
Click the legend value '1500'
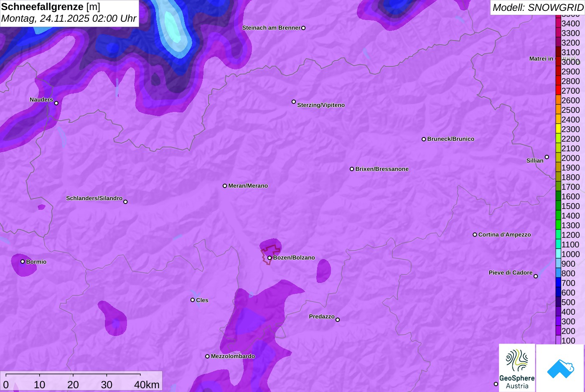tap(571, 206)
